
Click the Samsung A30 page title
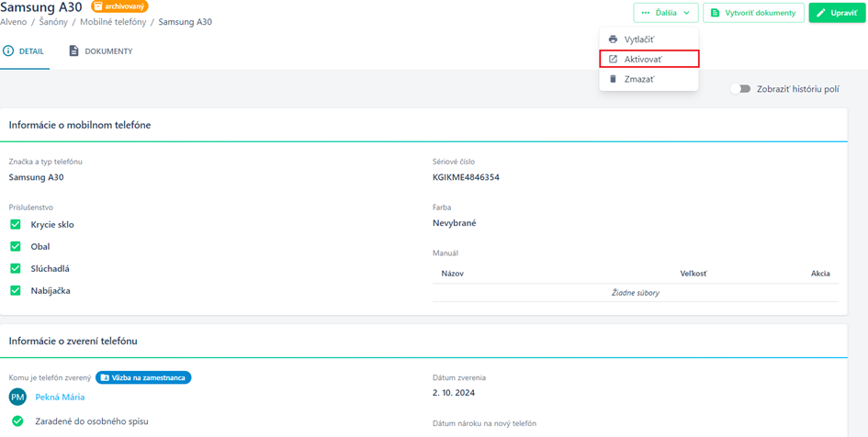(41, 7)
